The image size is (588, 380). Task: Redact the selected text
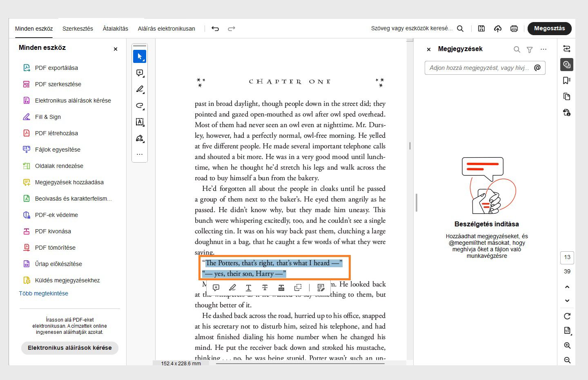281,288
